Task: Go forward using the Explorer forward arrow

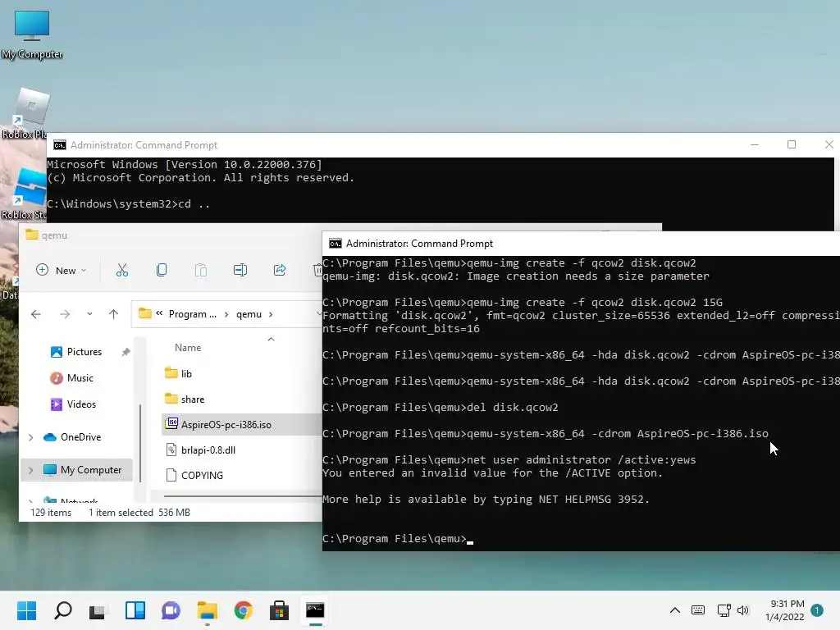Action: click(x=65, y=314)
